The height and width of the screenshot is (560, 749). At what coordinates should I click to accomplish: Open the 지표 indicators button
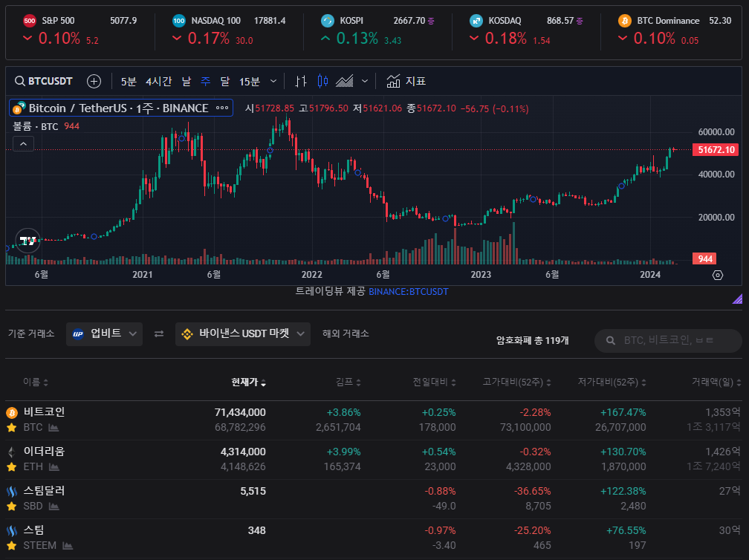coord(406,81)
